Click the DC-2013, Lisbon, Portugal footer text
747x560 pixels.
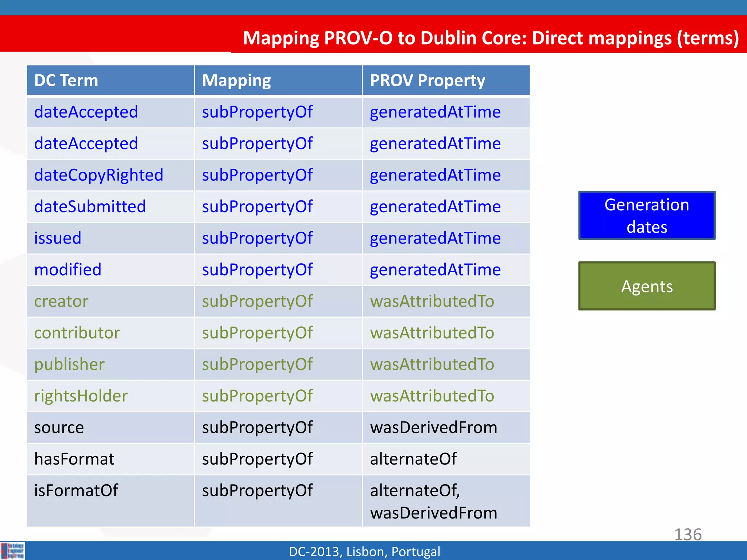tap(364, 552)
